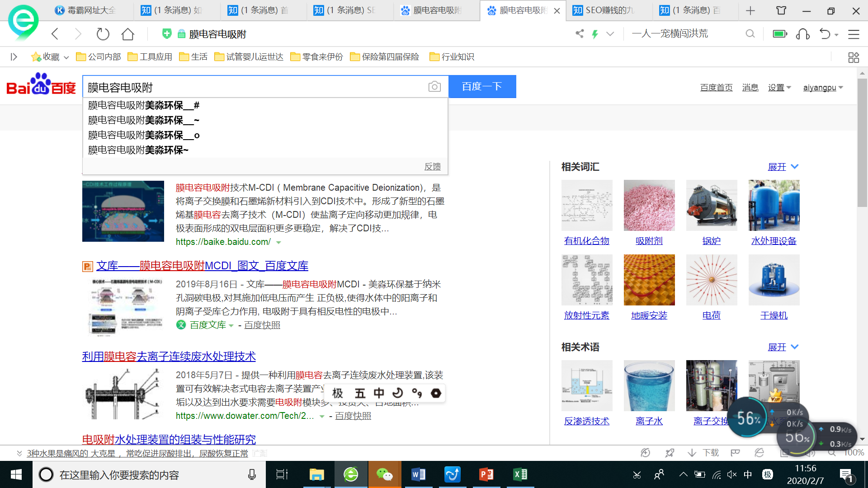Go forward with the browser forward arrow
Image resolution: width=868 pixels, height=488 pixels.
78,34
